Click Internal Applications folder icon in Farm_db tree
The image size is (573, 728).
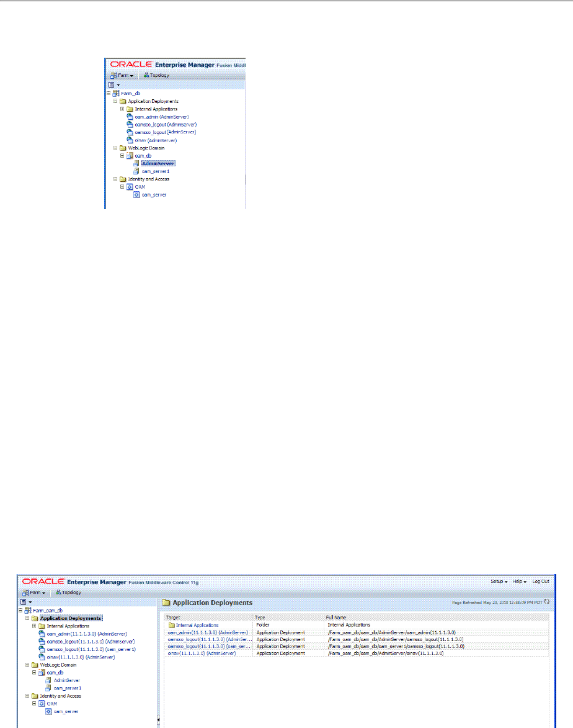coord(130,109)
